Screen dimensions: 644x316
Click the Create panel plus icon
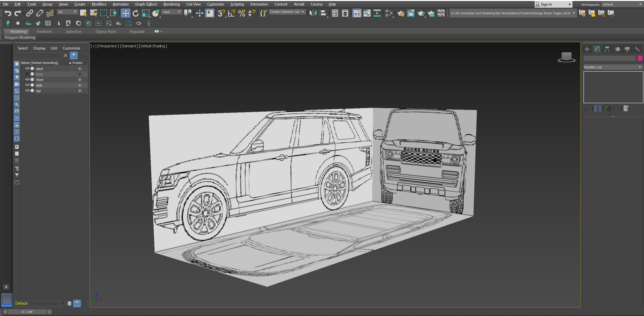(587, 49)
